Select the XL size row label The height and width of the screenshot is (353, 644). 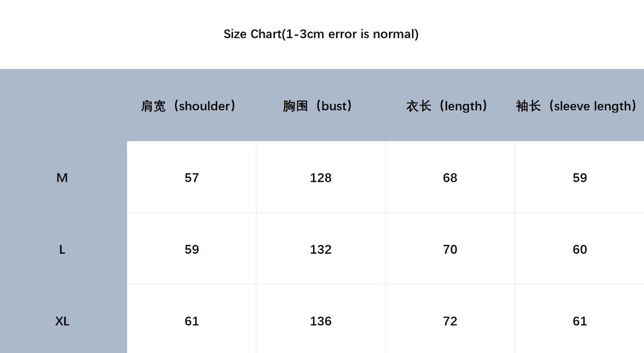(62, 321)
